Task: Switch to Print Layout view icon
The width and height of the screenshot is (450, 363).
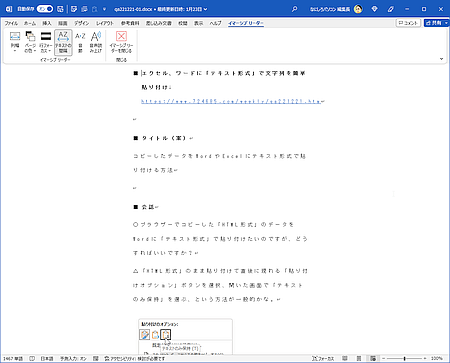Action: (x=359, y=359)
